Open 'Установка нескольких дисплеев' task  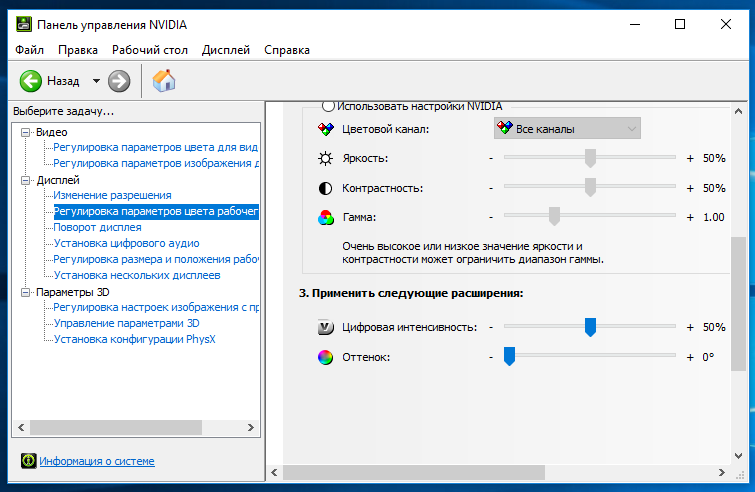pyautogui.click(x=137, y=275)
